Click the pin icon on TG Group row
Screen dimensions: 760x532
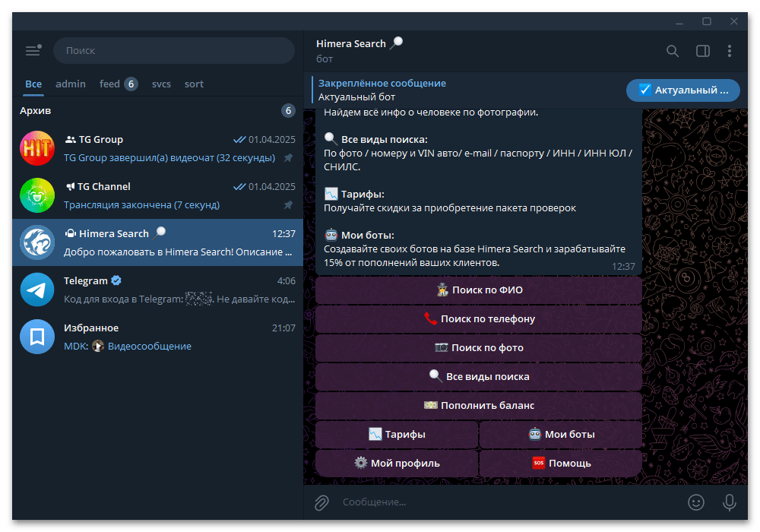pyautogui.click(x=288, y=158)
